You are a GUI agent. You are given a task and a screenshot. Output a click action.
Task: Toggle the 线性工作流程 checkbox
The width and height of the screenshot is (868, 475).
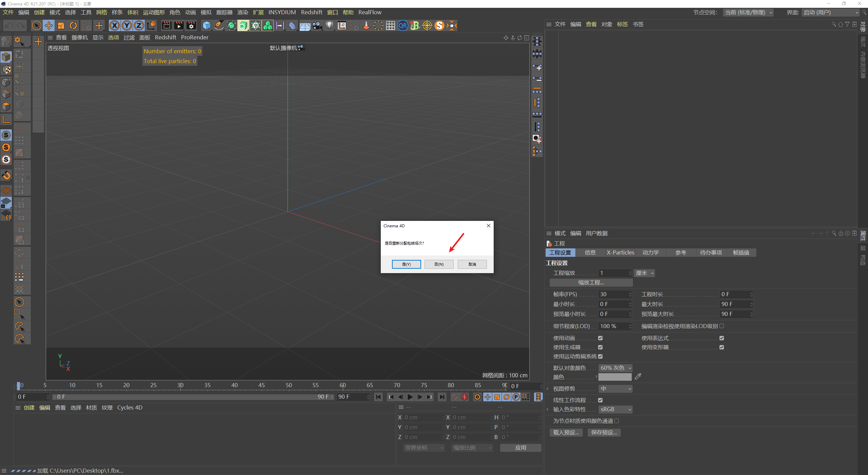[x=600, y=400]
